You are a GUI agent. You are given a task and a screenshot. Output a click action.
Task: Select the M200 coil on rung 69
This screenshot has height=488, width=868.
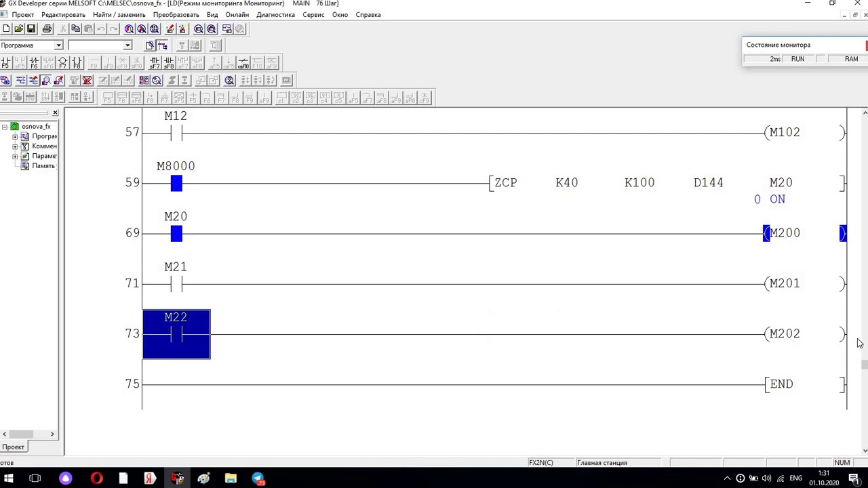(805, 233)
